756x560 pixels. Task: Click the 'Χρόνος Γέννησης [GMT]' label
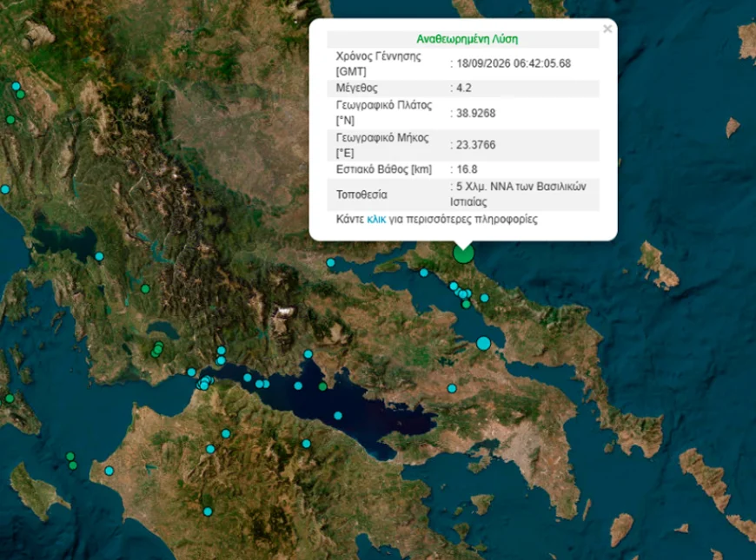379,63
